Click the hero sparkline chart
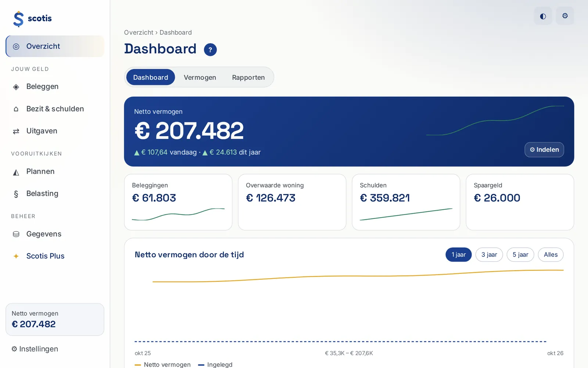588x368 pixels. [x=495, y=120]
